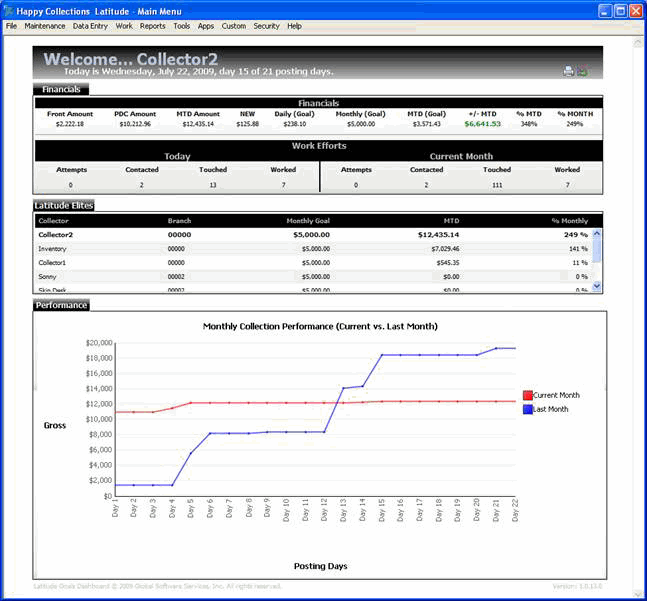Click the NEW value $125.88

pyautogui.click(x=248, y=124)
